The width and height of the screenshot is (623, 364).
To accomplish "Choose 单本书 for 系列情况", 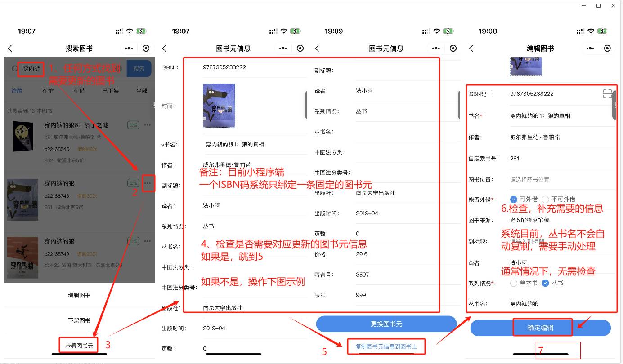I will pos(514,283).
